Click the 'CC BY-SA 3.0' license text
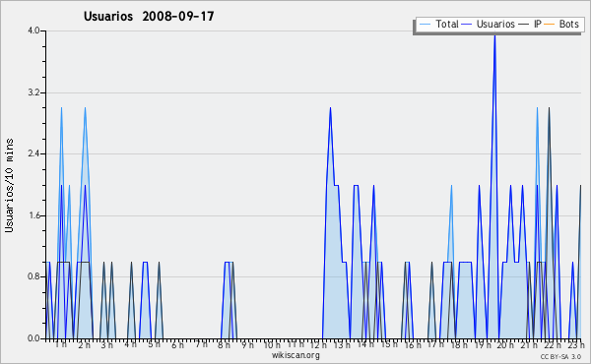Viewport: 591px width, 364px height. pyautogui.click(x=560, y=357)
